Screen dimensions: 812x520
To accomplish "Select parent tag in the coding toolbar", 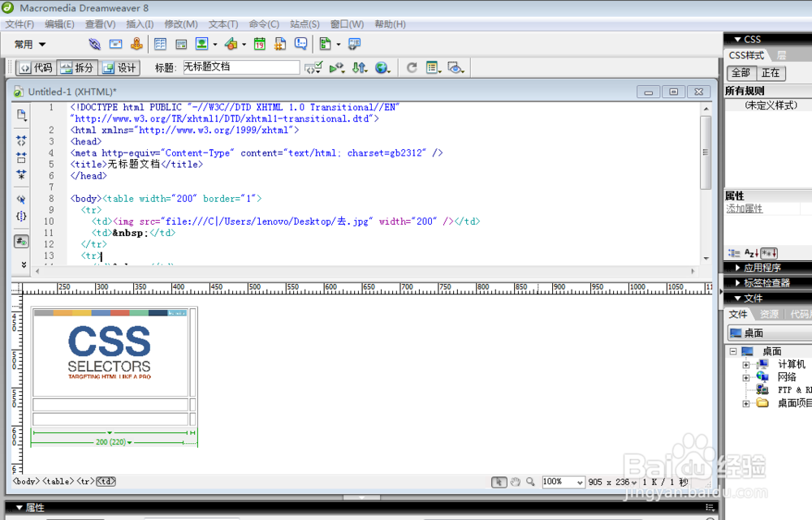I will tap(21, 200).
